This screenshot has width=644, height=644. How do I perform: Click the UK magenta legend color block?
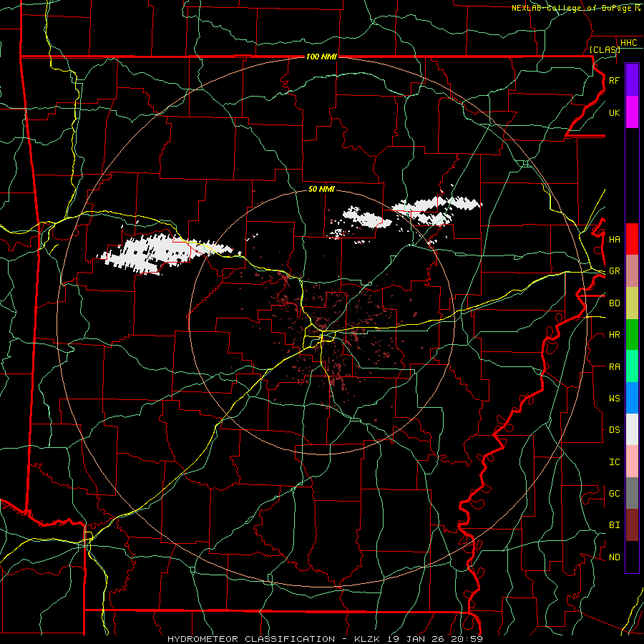[632, 112]
